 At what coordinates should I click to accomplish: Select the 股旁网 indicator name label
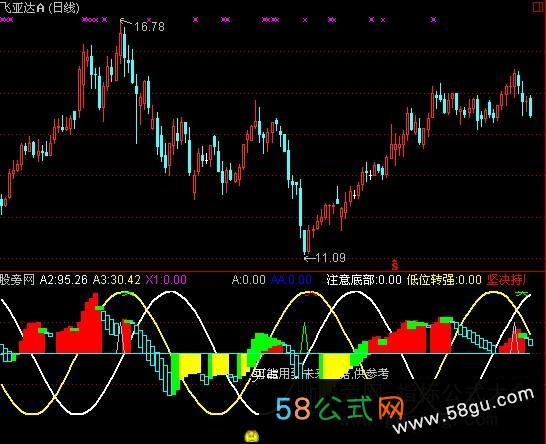point(17,280)
